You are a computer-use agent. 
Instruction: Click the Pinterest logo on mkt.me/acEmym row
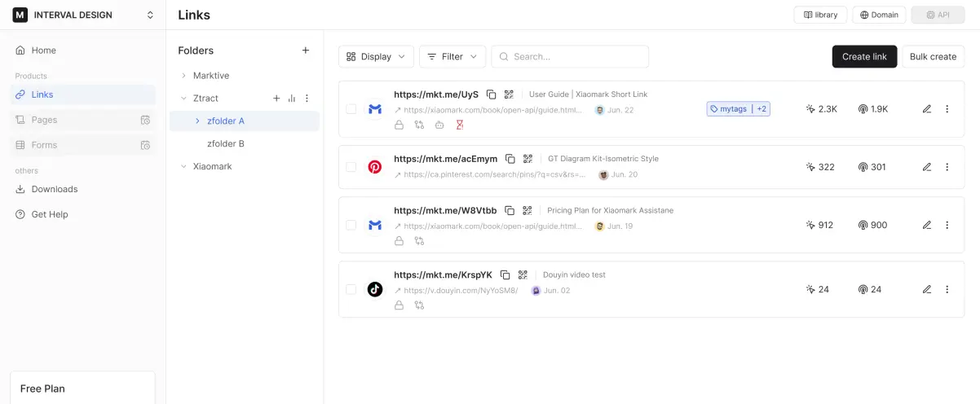point(374,167)
